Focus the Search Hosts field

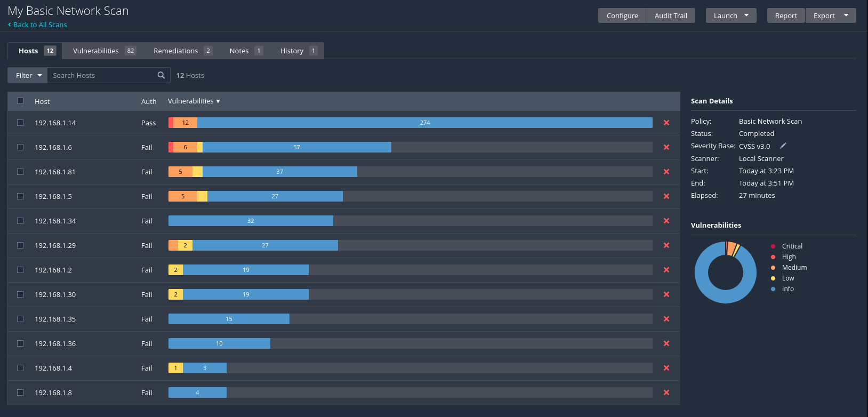click(x=101, y=75)
